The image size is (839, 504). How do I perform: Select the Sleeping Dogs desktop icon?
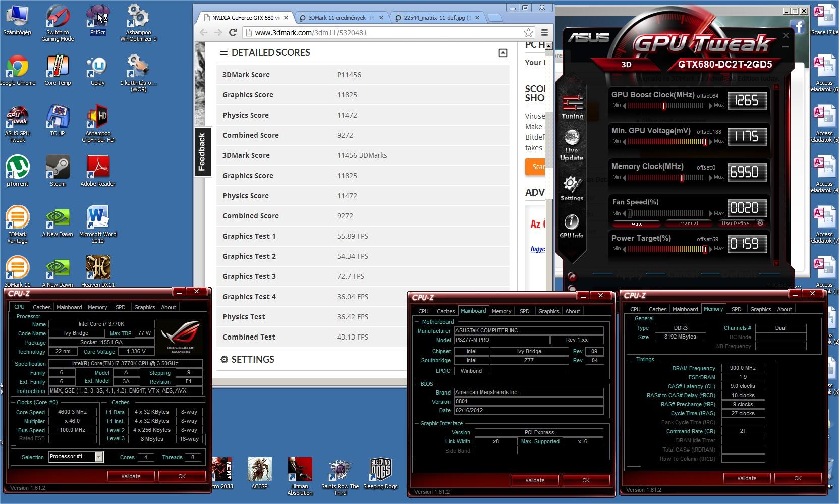pyautogui.click(x=380, y=474)
